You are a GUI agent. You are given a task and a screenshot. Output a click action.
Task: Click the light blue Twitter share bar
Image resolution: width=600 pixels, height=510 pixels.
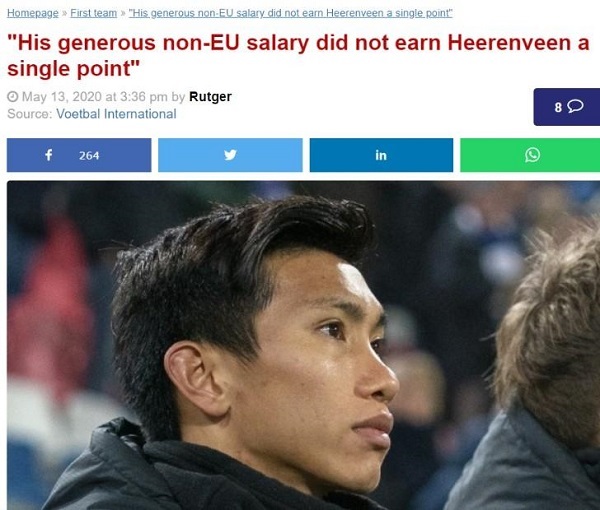(x=230, y=155)
